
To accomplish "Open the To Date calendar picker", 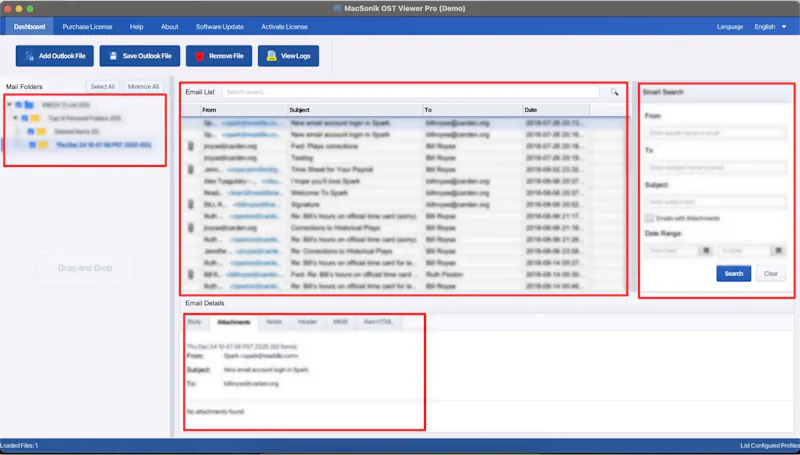I will (779, 250).
